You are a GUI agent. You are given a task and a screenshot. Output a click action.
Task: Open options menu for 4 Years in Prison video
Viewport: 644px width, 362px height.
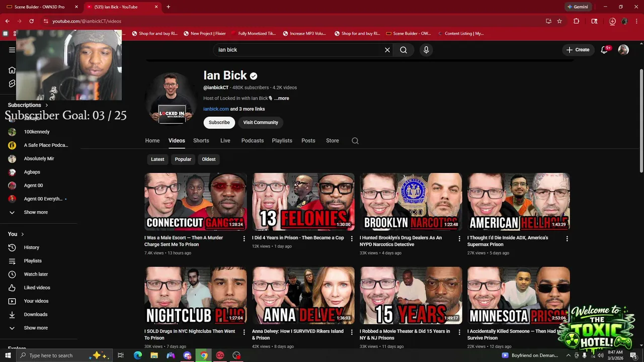[352, 238]
